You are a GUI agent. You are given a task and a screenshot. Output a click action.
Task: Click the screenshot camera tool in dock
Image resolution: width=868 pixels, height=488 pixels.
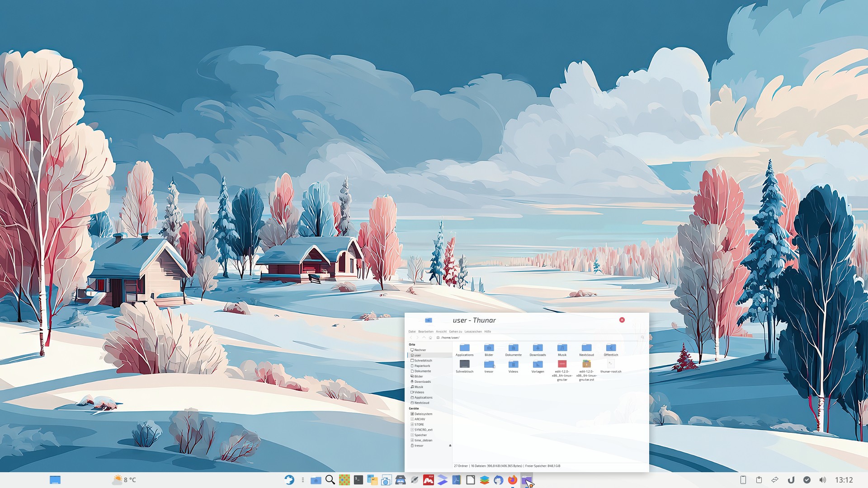click(x=386, y=480)
